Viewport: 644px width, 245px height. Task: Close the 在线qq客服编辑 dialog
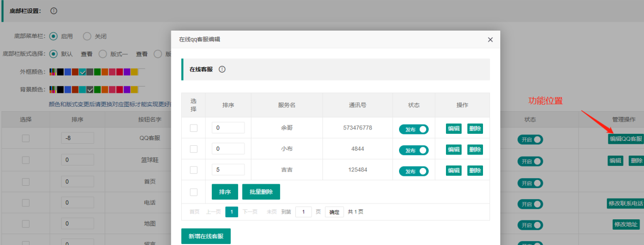[490, 40]
